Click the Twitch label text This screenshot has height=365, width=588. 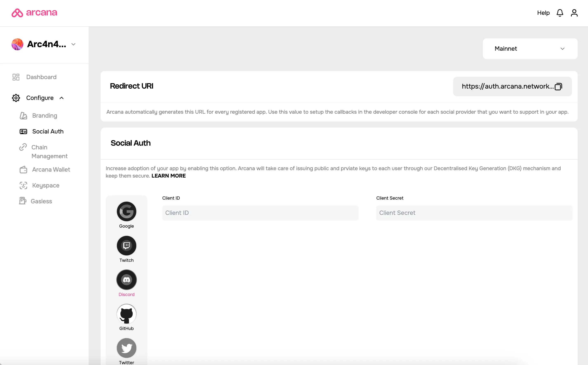[x=127, y=260]
